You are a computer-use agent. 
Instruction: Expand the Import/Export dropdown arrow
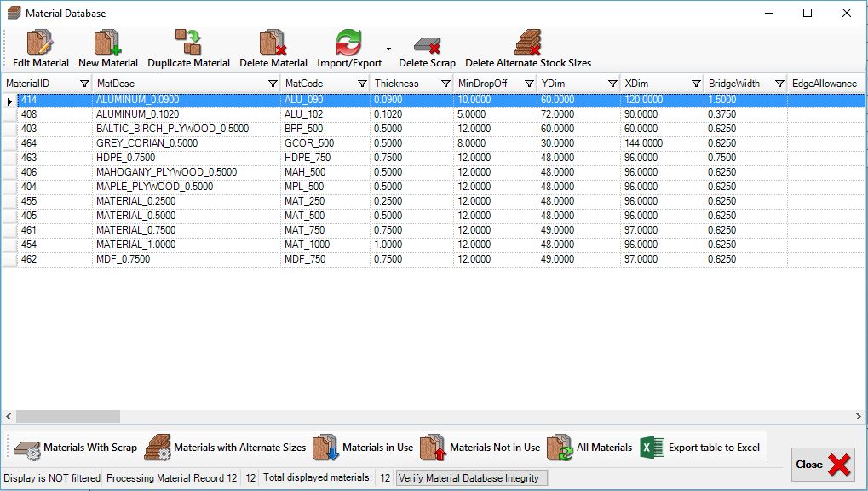click(389, 49)
